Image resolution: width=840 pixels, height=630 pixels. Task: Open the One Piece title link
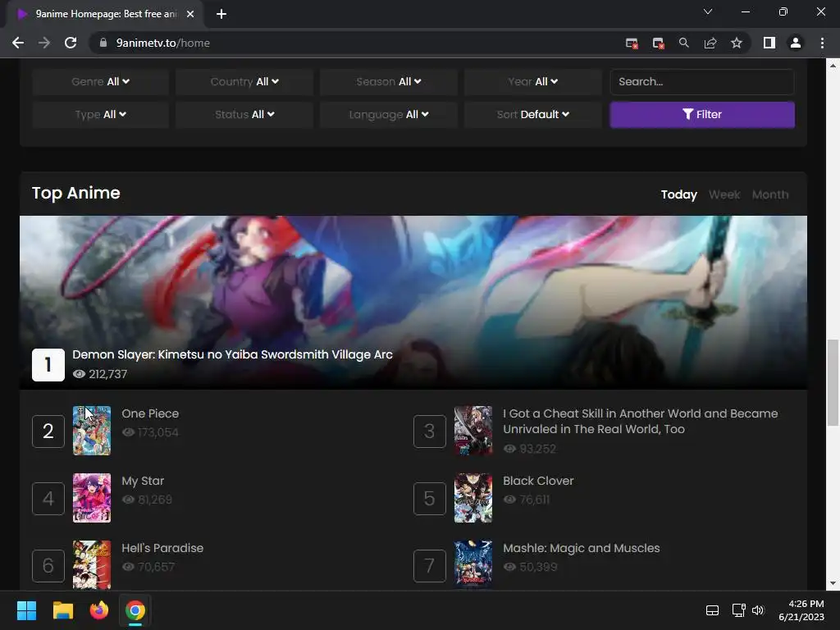tap(150, 413)
